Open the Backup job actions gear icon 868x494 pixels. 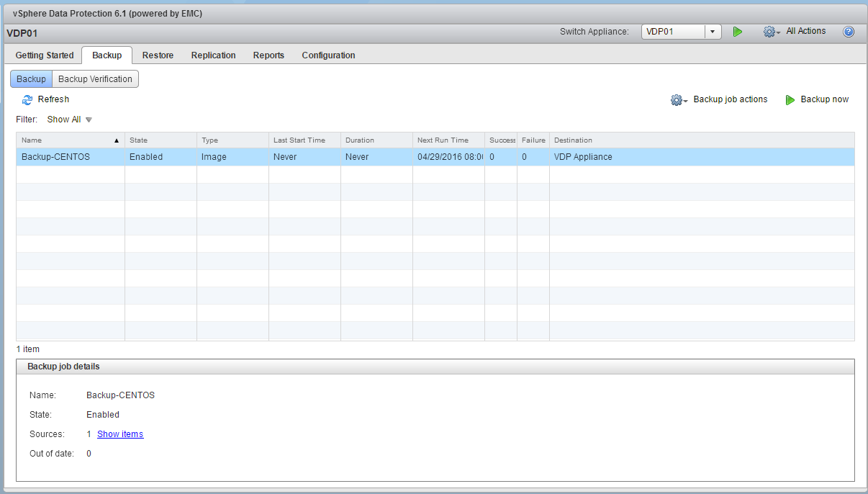tap(677, 99)
